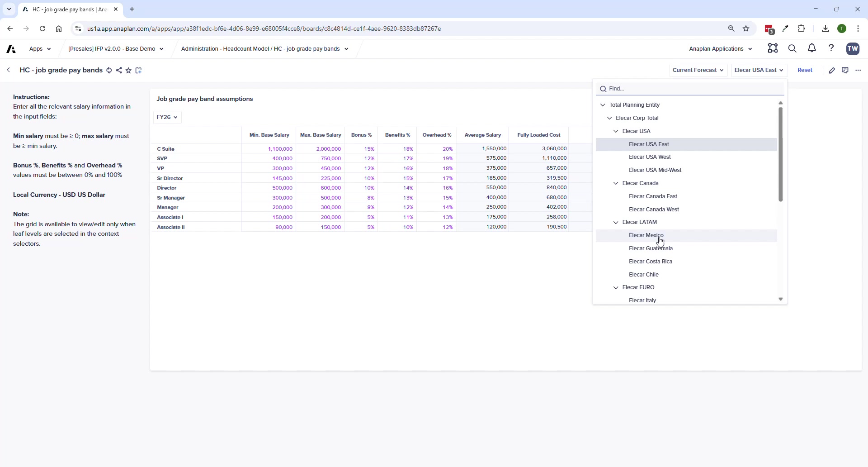
Task: Toggle the browser bookmark star
Action: [746, 29]
